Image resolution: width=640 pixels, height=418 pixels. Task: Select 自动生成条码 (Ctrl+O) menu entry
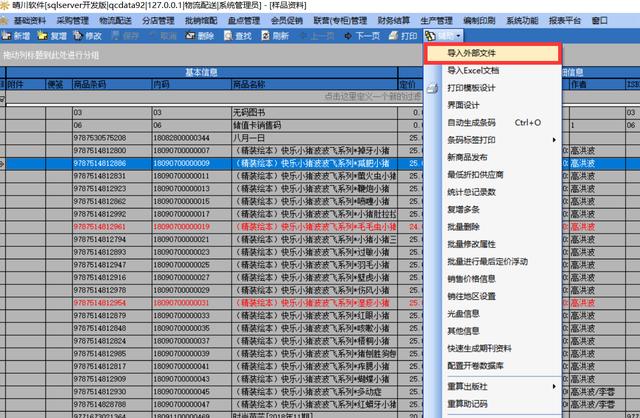click(x=493, y=122)
